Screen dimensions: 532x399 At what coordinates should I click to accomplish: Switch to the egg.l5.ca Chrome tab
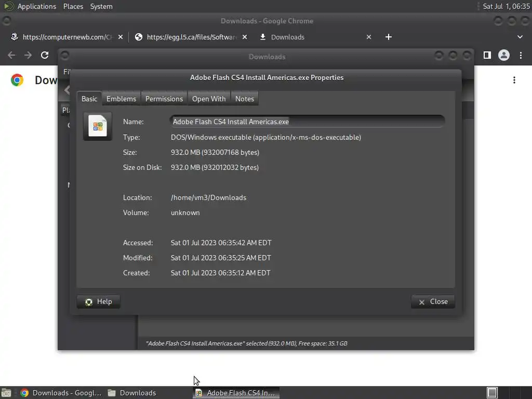(x=191, y=37)
